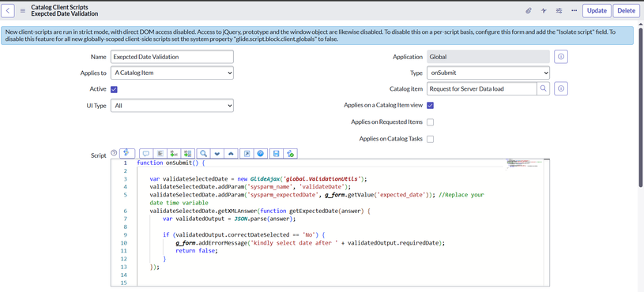Open the script debugger icon
This screenshot has height=292, width=644.
(x=290, y=153)
